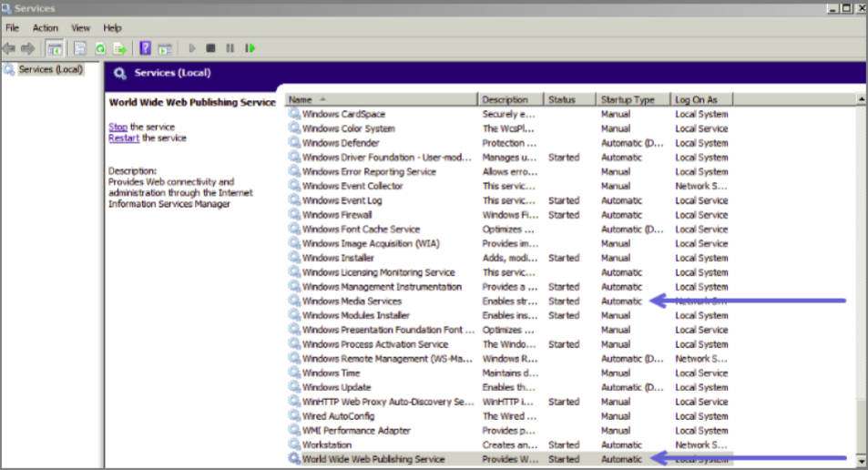Click gear icon of Windows Defender row

click(294, 143)
